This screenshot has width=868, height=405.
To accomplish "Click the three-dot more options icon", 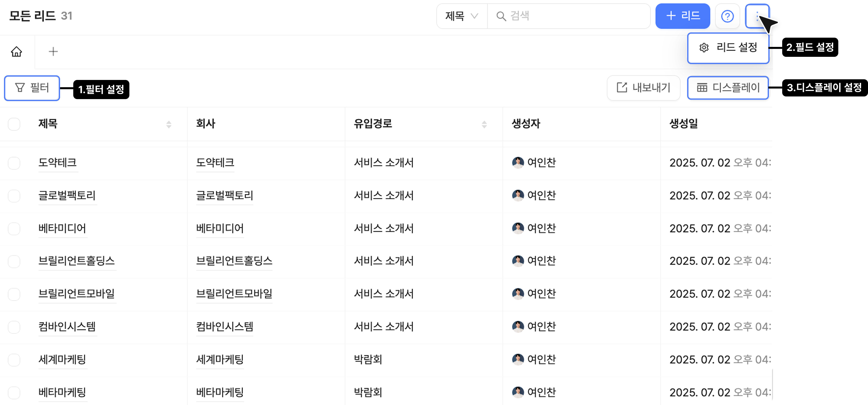I will pos(757,16).
